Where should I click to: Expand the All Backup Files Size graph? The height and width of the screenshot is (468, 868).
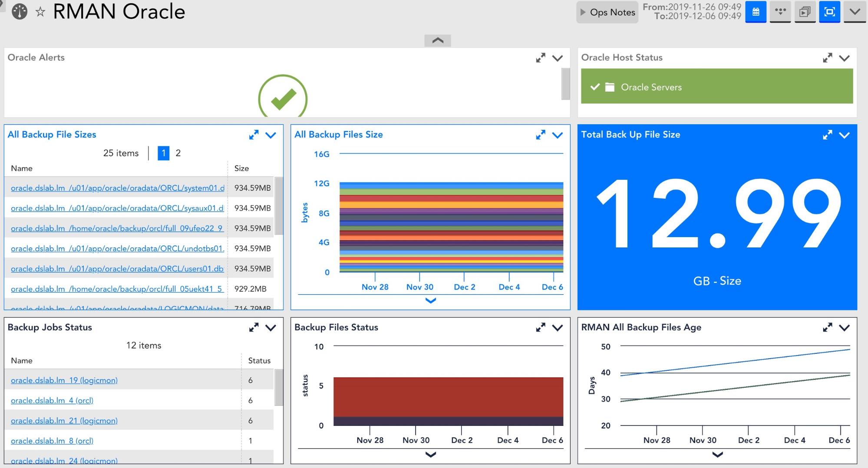541,135
